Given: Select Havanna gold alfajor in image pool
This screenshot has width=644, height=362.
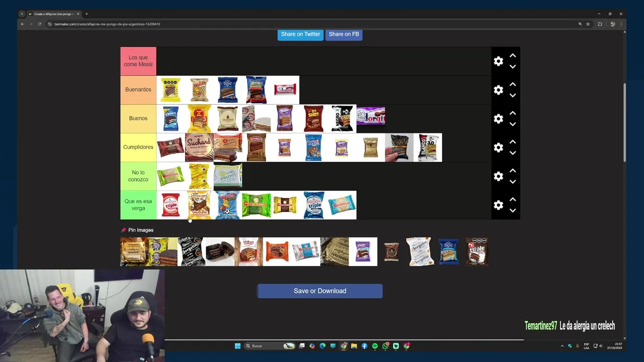Looking at the screenshot, I should [x=134, y=251].
